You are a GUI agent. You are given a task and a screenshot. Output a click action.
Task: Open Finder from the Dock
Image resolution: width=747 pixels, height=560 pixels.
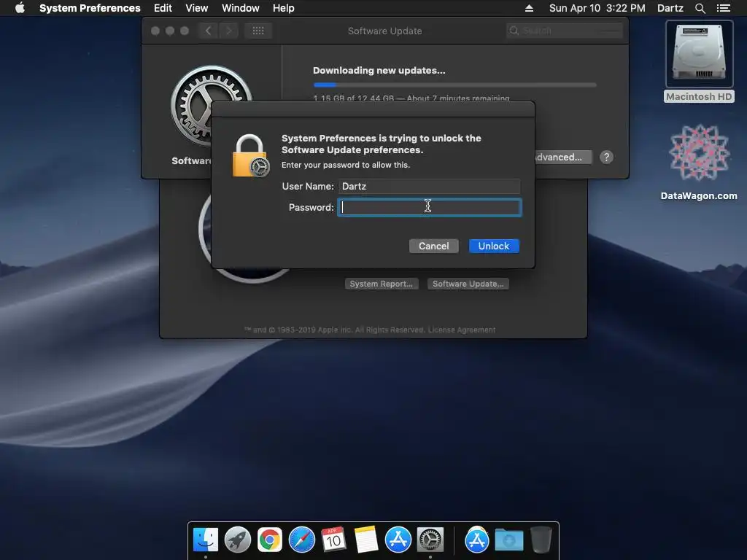pyautogui.click(x=206, y=540)
